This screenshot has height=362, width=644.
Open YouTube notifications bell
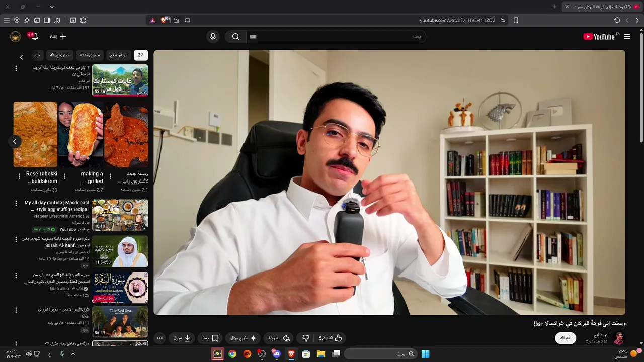(34, 36)
